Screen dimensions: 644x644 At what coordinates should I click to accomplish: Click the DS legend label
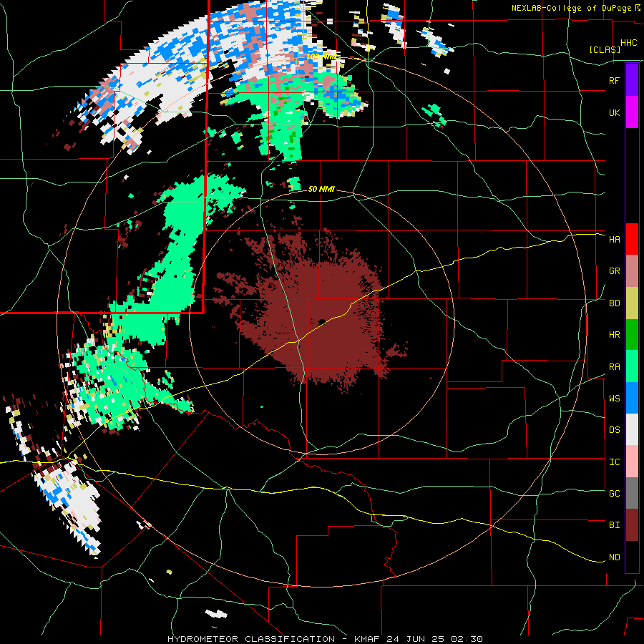tap(614, 430)
